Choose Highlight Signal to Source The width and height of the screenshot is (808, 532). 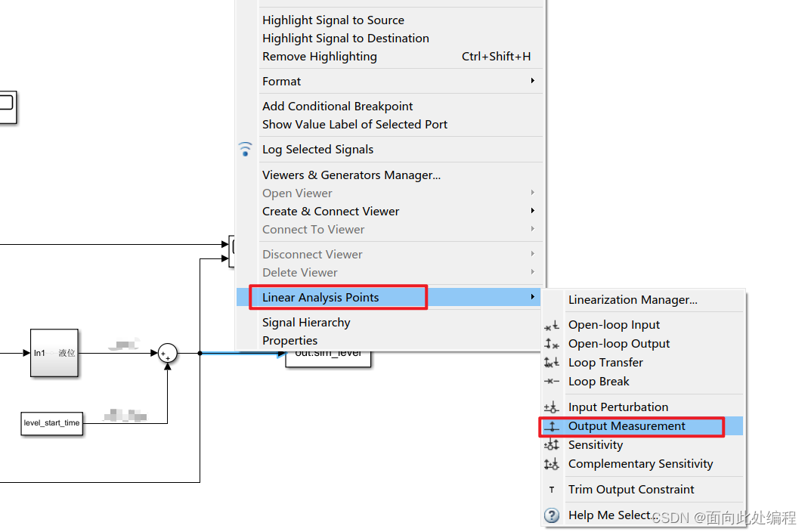tap(333, 20)
